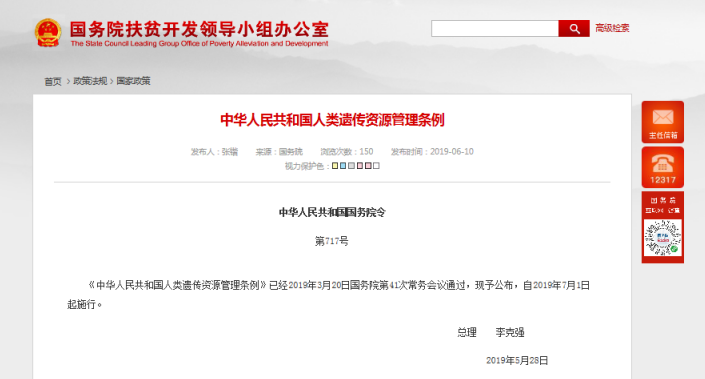705x379 pixels.
Task: Open 国家政策 breadcrumb link
Action: (x=133, y=81)
